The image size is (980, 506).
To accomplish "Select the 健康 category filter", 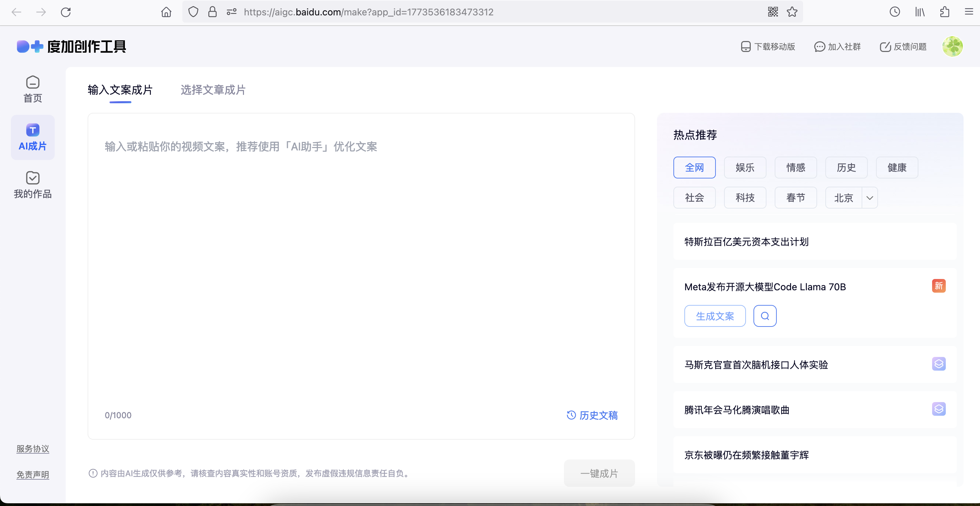I will point(897,167).
